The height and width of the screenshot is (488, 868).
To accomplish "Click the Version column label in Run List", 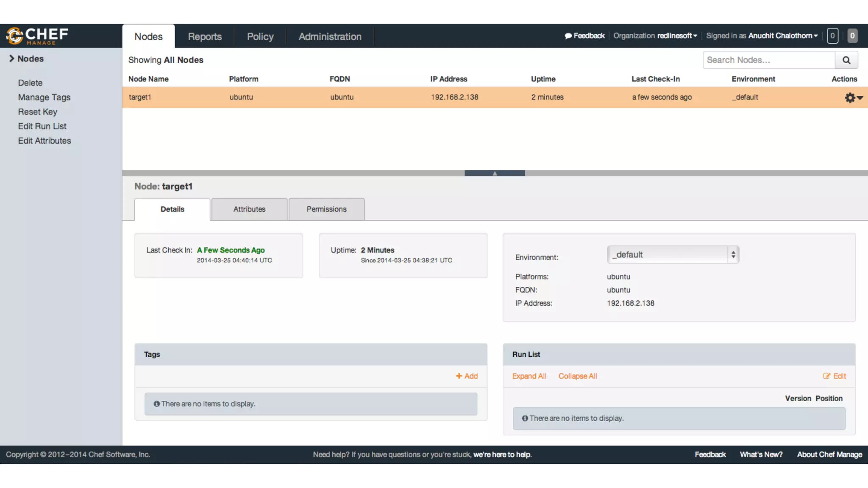I will click(x=798, y=399).
